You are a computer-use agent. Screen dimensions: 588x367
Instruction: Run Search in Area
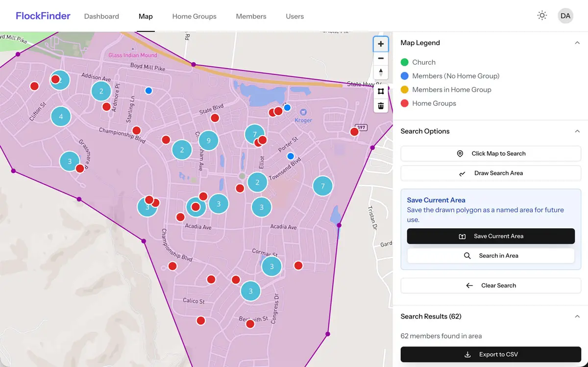[490, 256]
